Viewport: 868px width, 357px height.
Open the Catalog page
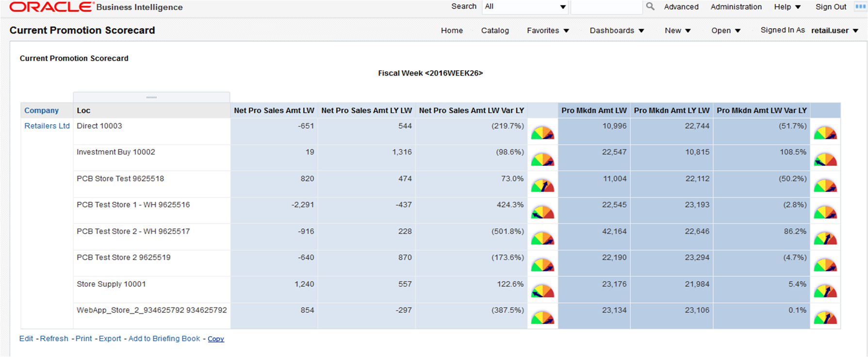495,30
